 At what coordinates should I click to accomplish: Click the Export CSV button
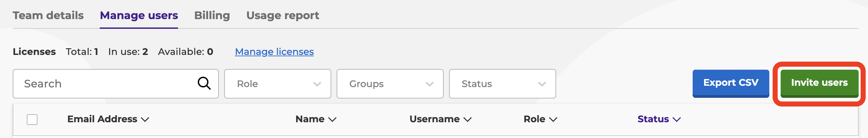coord(730,83)
